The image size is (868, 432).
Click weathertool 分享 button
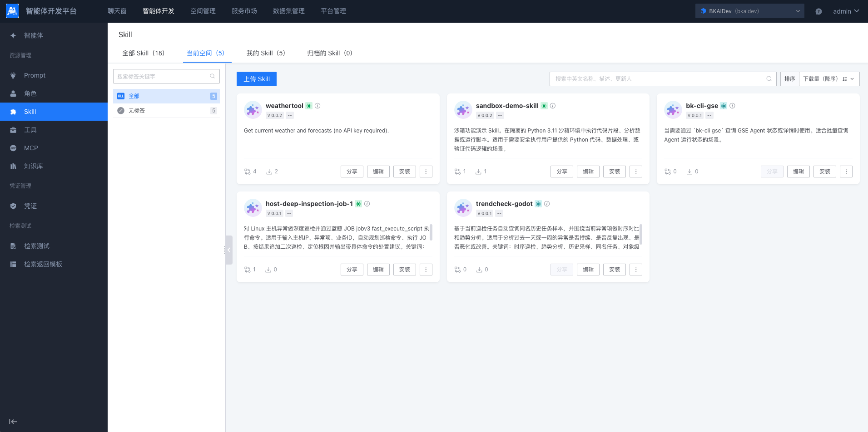pos(352,172)
